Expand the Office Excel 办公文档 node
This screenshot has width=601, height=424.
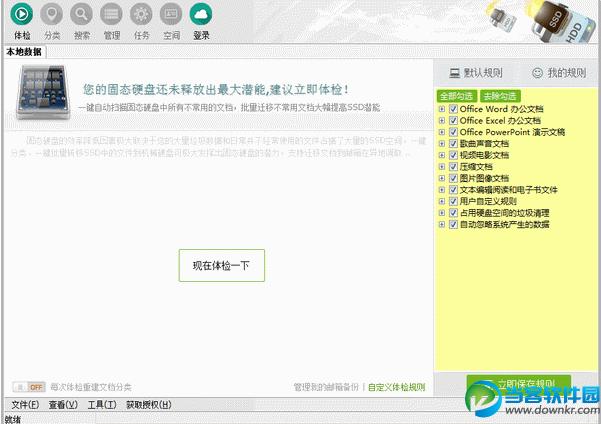click(x=442, y=120)
